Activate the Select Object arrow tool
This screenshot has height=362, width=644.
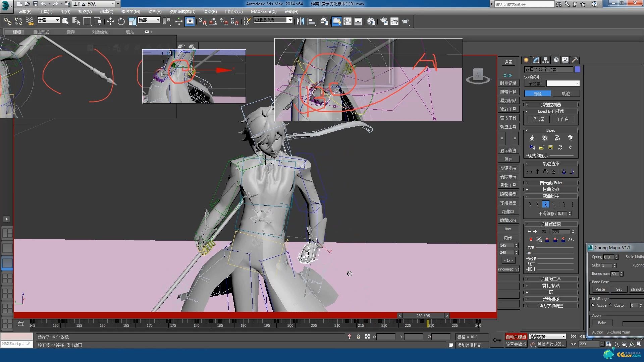(65, 21)
